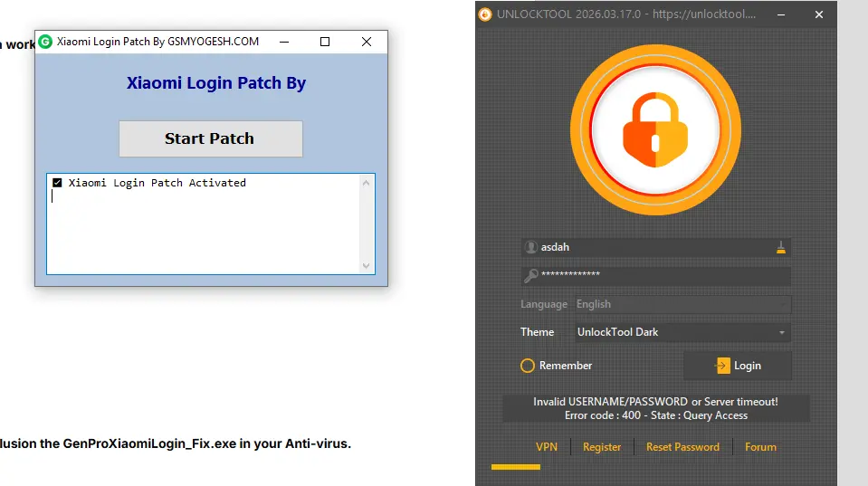Minimize the UnlockTool window
The width and height of the screenshot is (868, 486).
pos(781,15)
